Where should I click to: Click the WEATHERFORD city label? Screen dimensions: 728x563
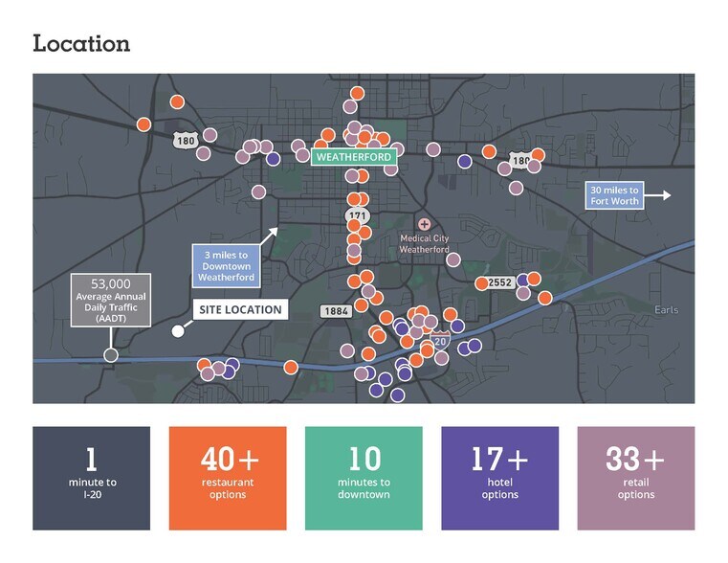point(354,157)
